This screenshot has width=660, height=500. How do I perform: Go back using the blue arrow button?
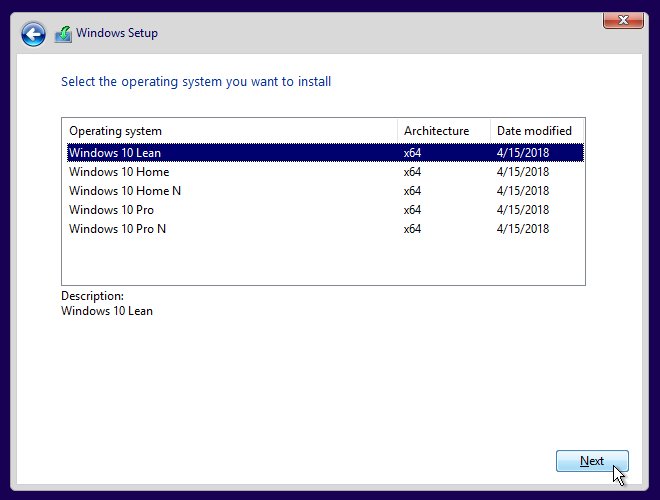click(x=33, y=34)
